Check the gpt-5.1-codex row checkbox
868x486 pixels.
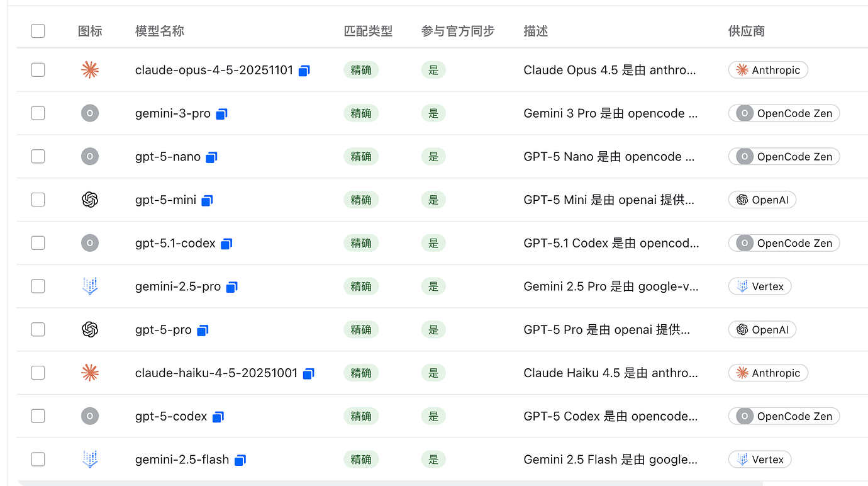tap(38, 243)
